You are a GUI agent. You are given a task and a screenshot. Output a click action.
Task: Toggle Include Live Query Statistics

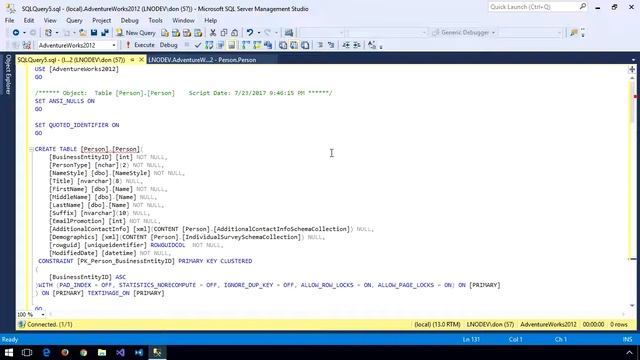coord(257,45)
